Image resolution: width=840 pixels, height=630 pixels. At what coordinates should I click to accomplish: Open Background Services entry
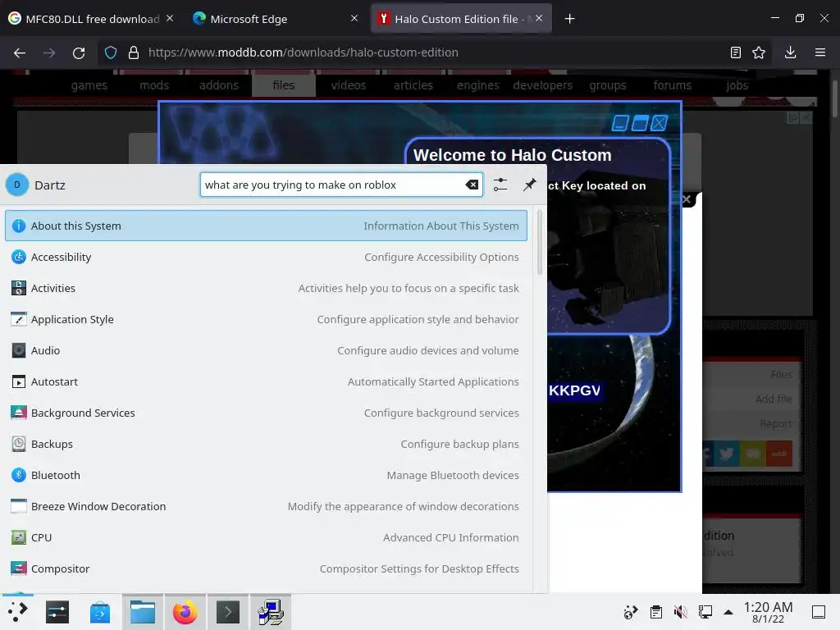[266, 413]
